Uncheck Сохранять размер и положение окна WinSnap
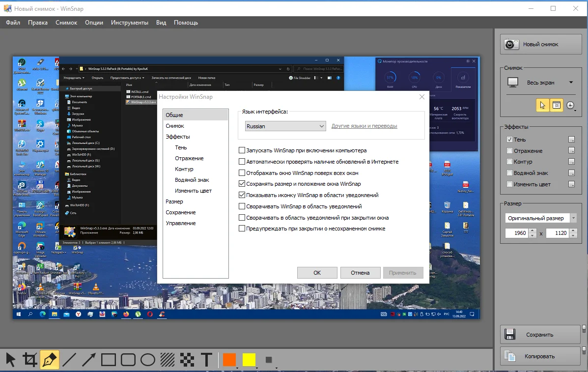 [x=242, y=184]
